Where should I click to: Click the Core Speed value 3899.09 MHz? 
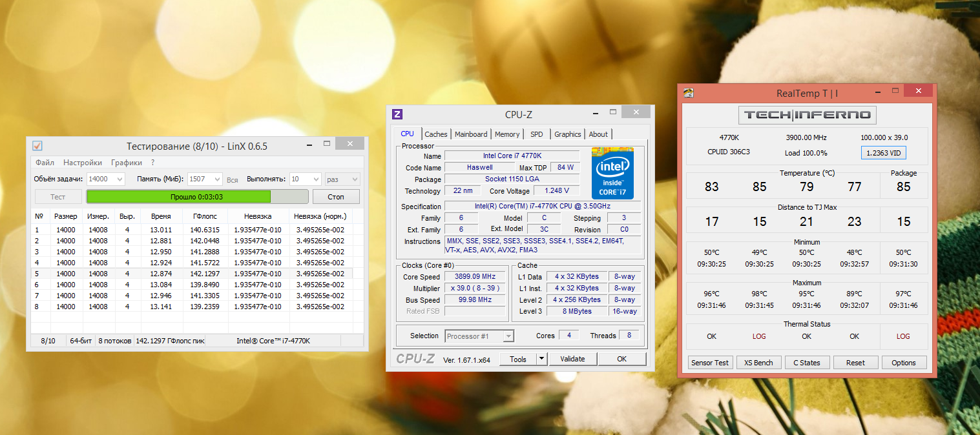[x=475, y=276]
